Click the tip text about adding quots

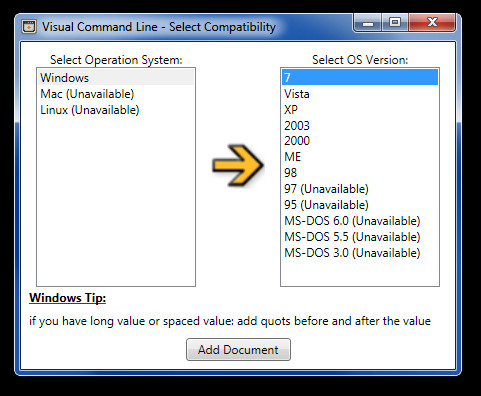point(230,321)
